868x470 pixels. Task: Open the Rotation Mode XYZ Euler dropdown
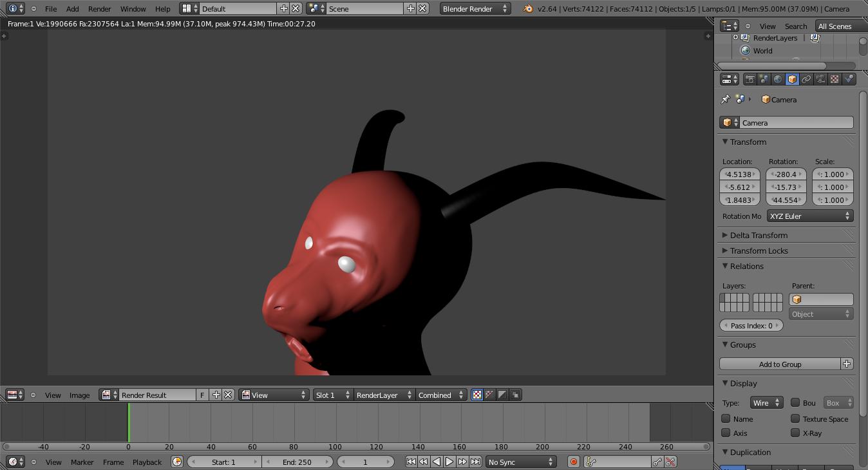(x=810, y=216)
